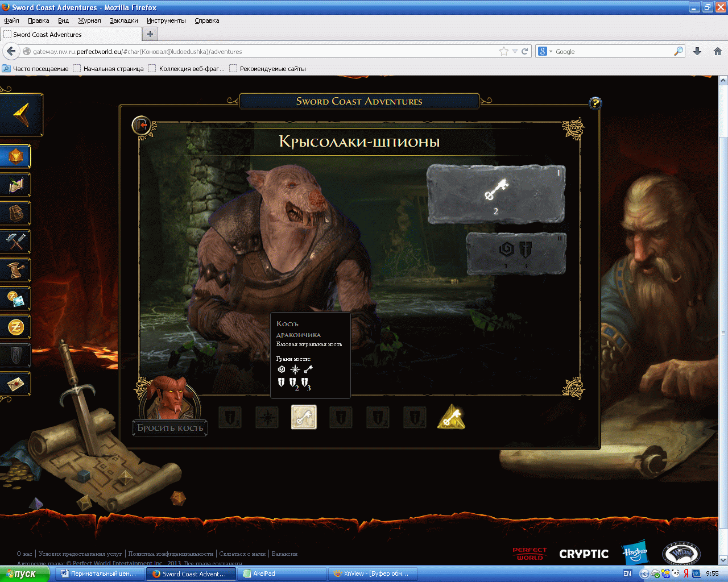728x582 pixels.
Task: Open 'Часто посещаемые' bookmarks folder
Action: 35,69
